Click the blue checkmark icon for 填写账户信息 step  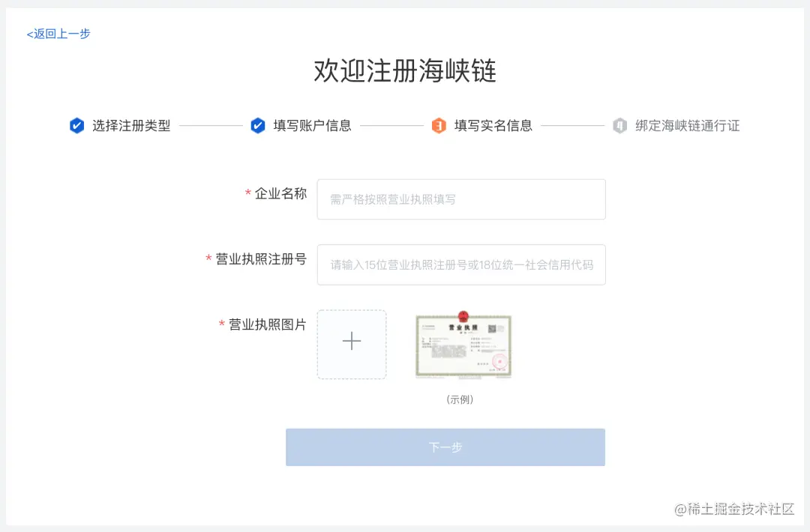(x=258, y=125)
